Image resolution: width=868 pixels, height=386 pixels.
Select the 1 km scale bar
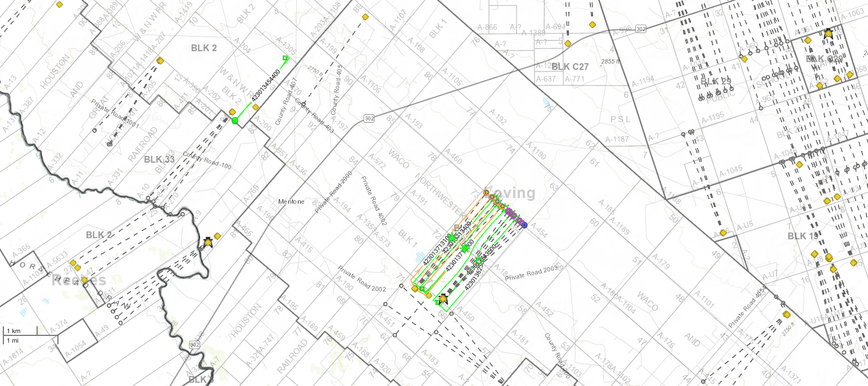(20, 330)
